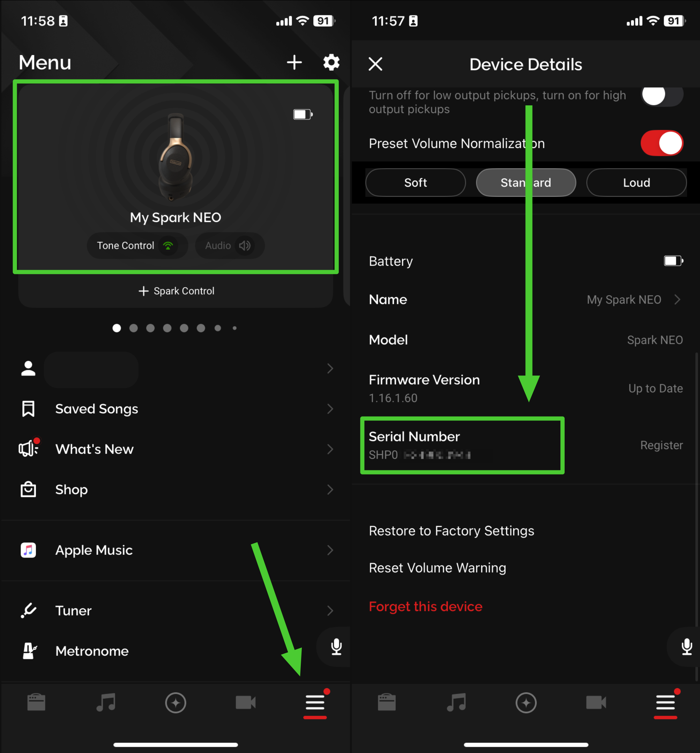The width and height of the screenshot is (700, 753).
Task: Tap the Device Details scrollbar
Action: (x=697, y=517)
